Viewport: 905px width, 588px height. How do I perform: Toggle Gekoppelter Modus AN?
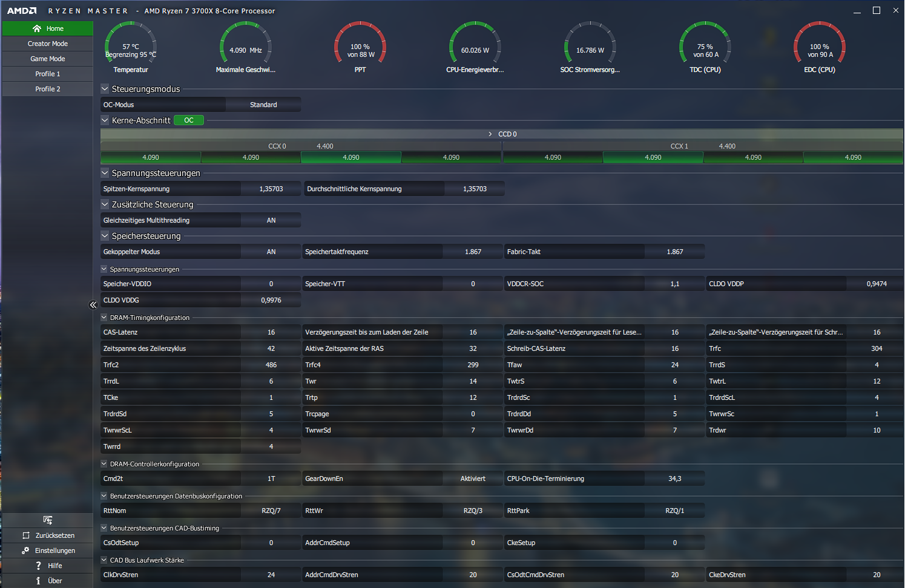pos(271,252)
